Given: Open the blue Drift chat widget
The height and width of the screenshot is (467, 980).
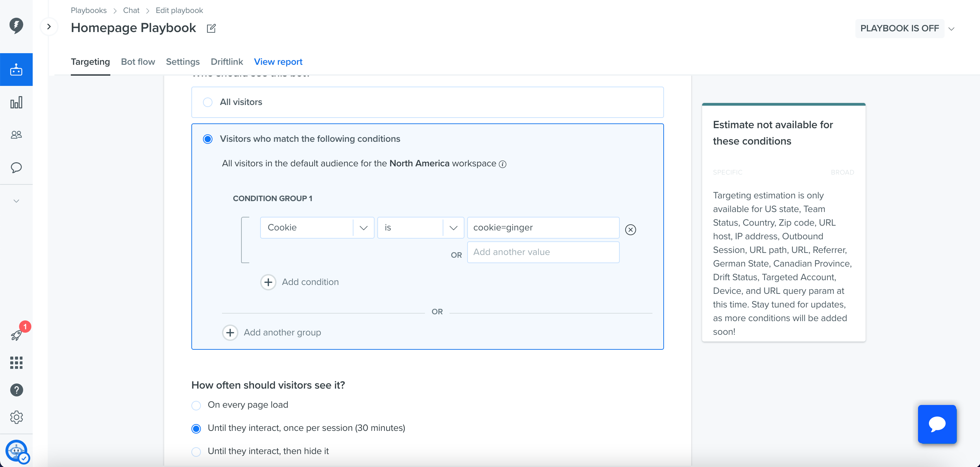Looking at the screenshot, I should 937,424.
